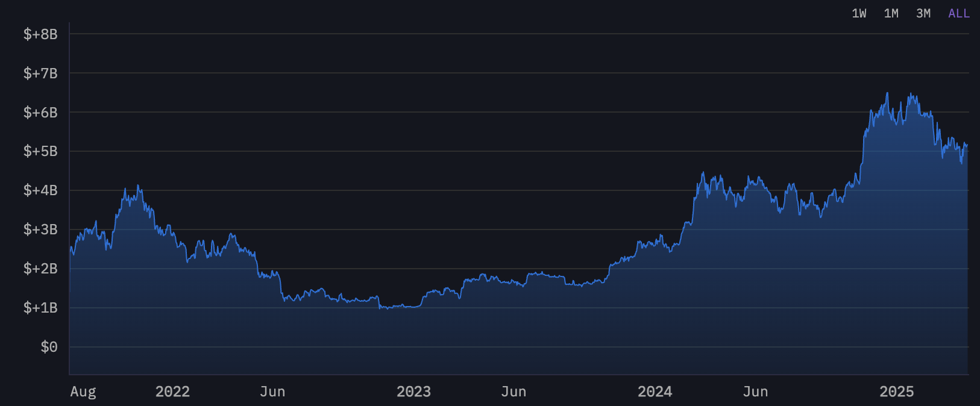
Task: Click the Aug date label
Action: [83, 392]
